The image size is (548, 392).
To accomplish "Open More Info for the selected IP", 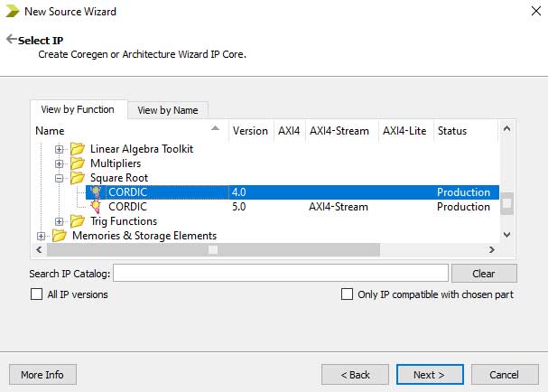I will pos(42,375).
